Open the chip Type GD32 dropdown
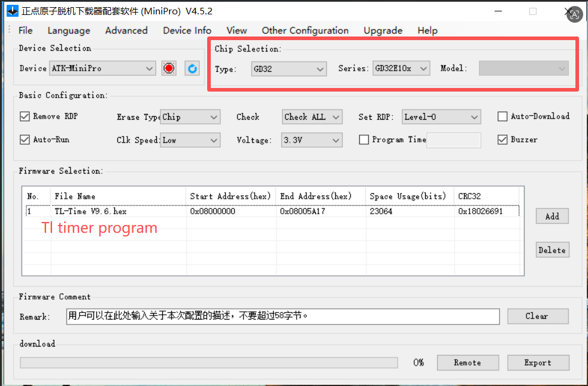 click(x=289, y=69)
